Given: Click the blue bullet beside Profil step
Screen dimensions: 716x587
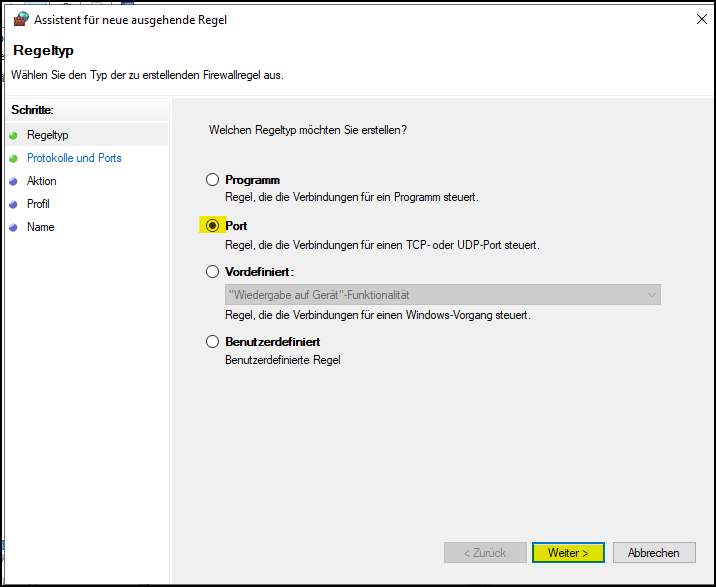Looking at the screenshot, I should click(13, 204).
